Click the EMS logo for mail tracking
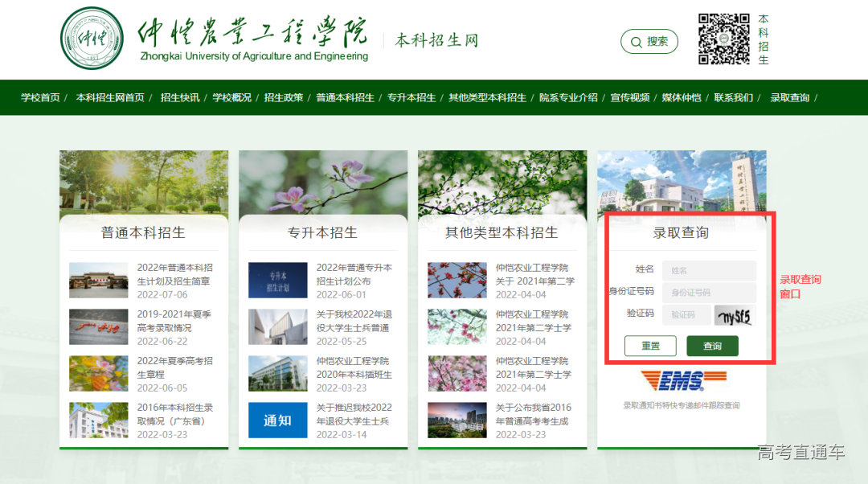Image resolution: width=868 pixels, height=484 pixels. (x=682, y=381)
